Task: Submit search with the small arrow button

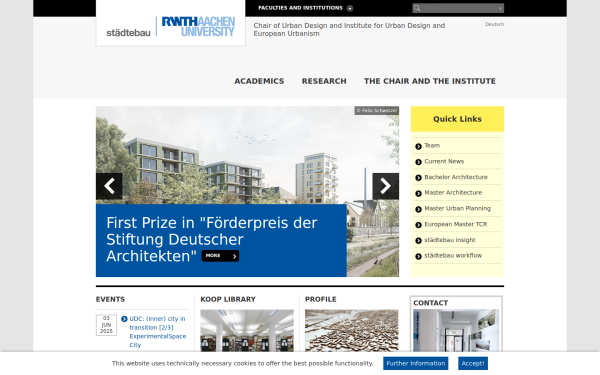Action: click(x=500, y=8)
